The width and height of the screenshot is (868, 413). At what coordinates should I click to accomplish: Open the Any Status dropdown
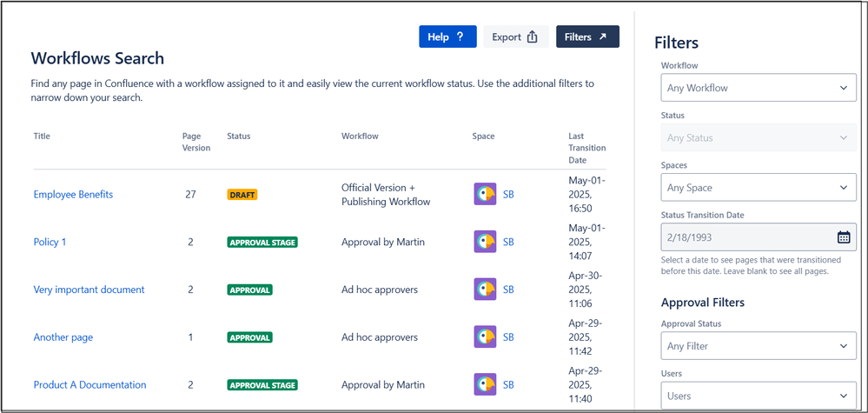(759, 137)
